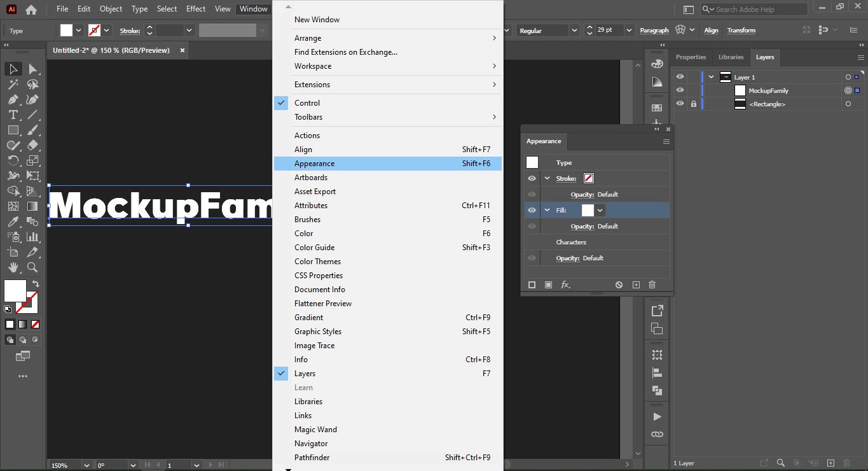Screen dimensions: 868x471
Task: Delete selected item in Appearance panel
Action: (x=652, y=285)
